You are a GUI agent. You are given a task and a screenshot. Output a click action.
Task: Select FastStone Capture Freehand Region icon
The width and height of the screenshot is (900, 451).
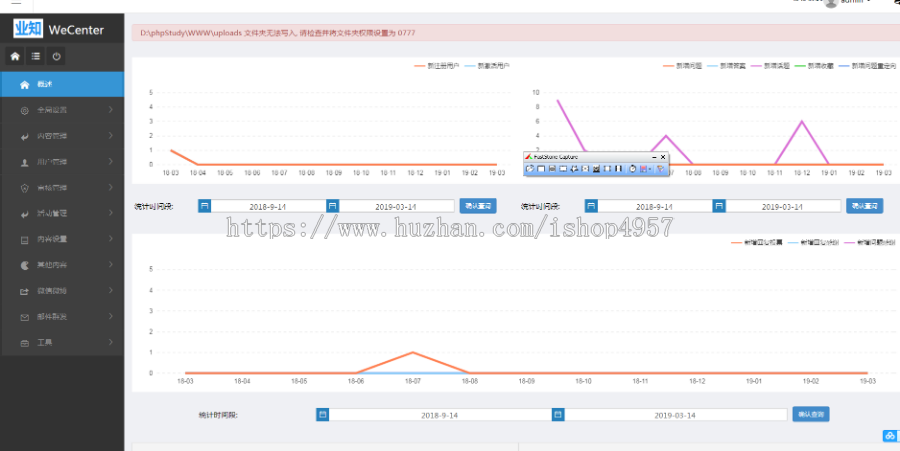[x=574, y=169]
